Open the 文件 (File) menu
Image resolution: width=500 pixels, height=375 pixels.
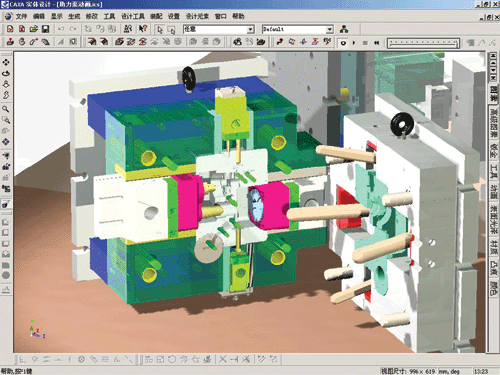(21, 16)
